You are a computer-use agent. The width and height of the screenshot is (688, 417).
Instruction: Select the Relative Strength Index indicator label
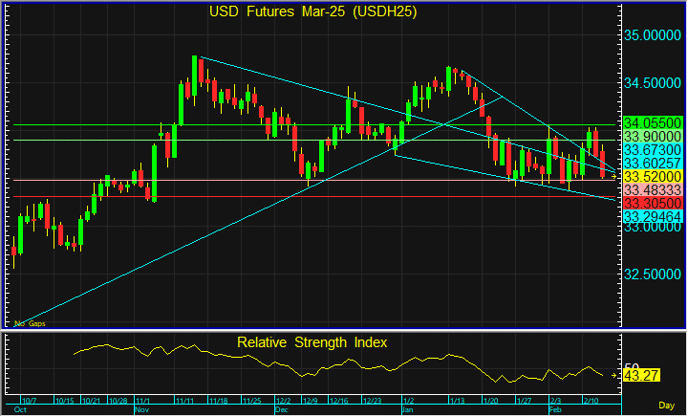312,342
